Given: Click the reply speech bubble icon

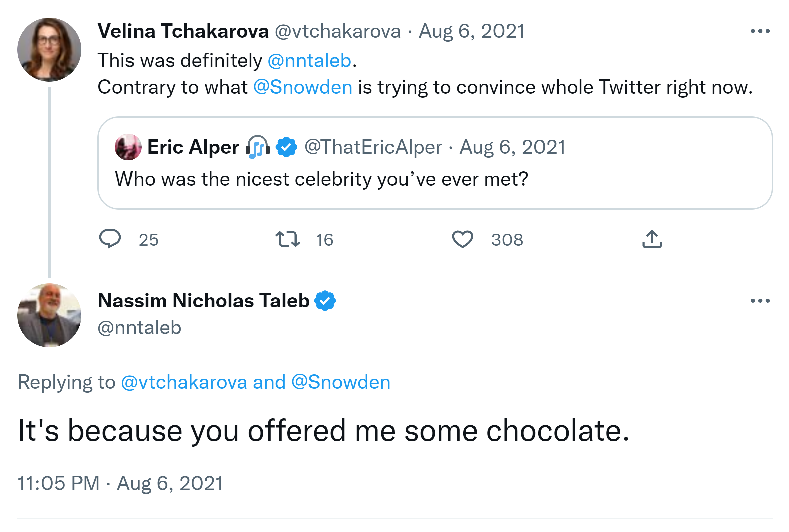Looking at the screenshot, I should tap(110, 239).
